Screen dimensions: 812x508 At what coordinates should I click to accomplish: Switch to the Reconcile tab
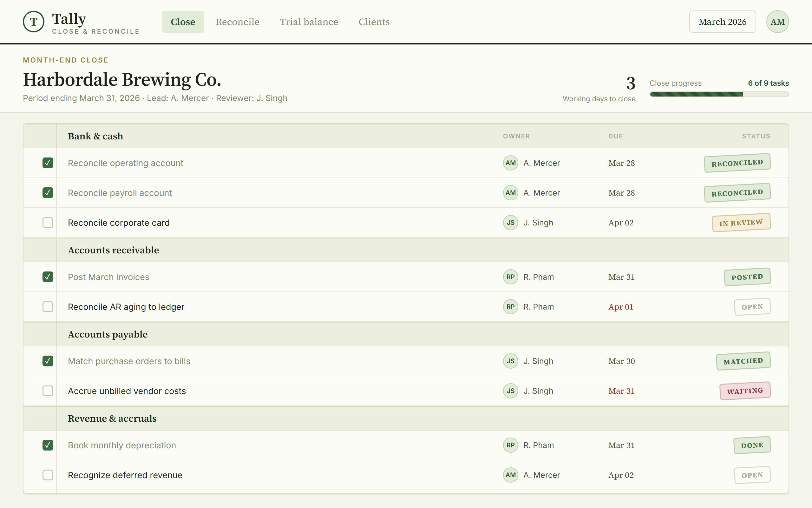tap(238, 22)
